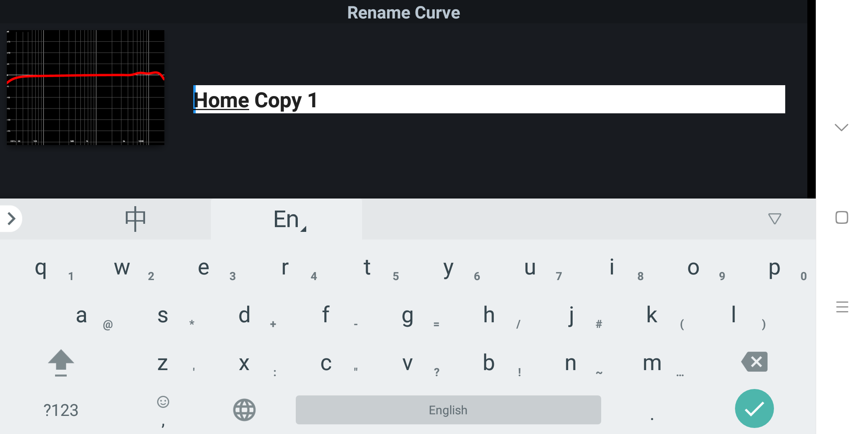
Task: Tap the o key
Action: pyautogui.click(x=693, y=268)
